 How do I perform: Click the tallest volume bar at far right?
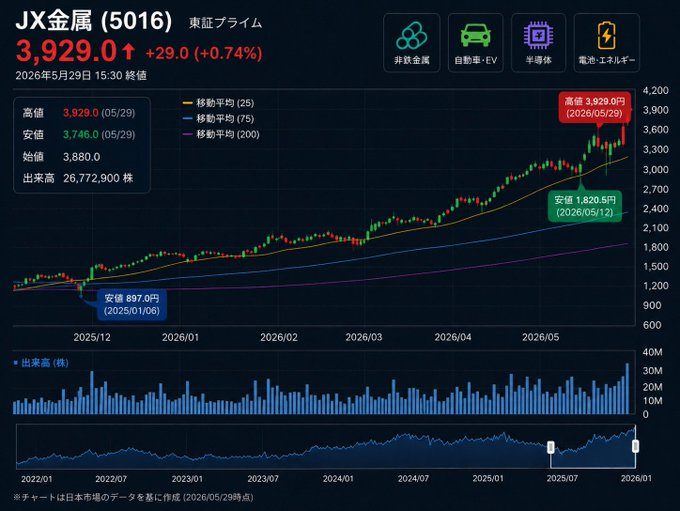tap(627, 389)
